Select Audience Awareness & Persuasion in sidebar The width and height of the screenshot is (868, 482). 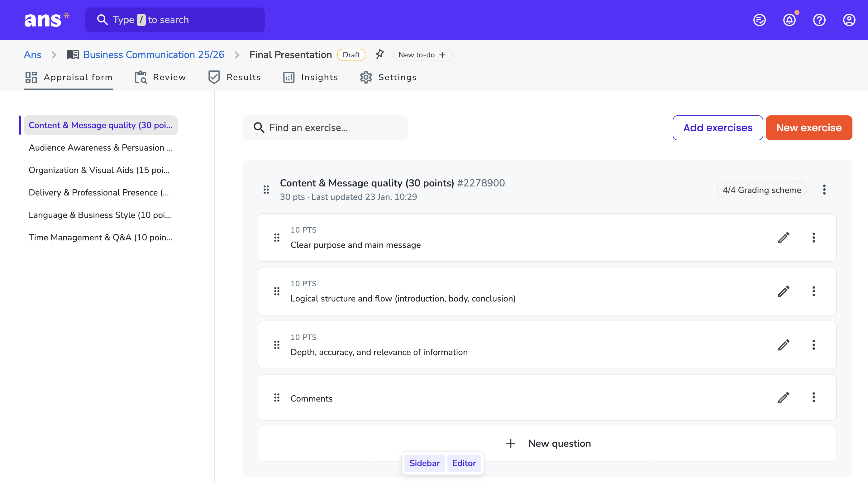coord(100,148)
